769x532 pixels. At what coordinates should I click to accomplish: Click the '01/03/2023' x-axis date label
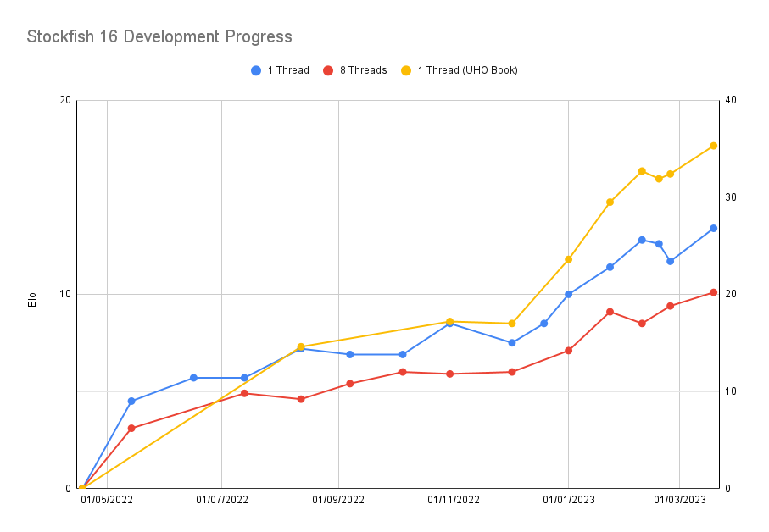[x=679, y=500]
